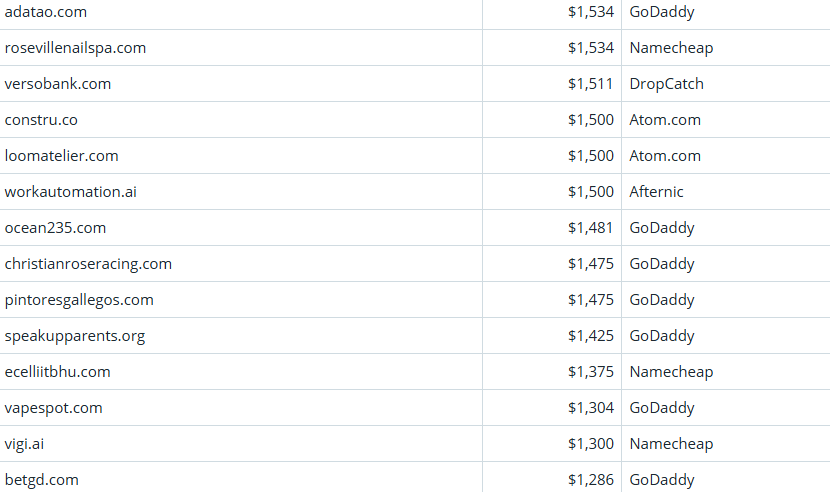Open workautomation.ai domain link

point(70,192)
